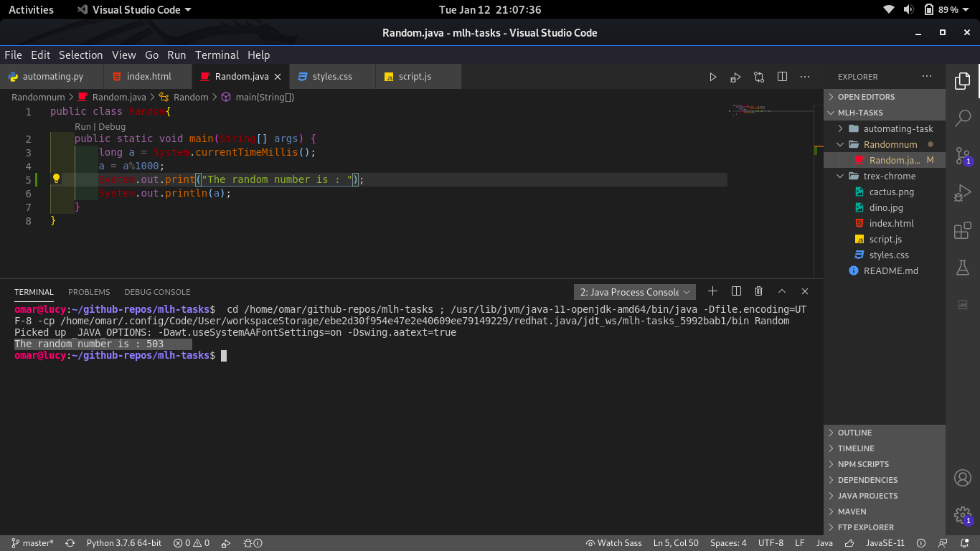The height and width of the screenshot is (551, 980).
Task: Open the Search view in activity bar
Action: point(962,118)
